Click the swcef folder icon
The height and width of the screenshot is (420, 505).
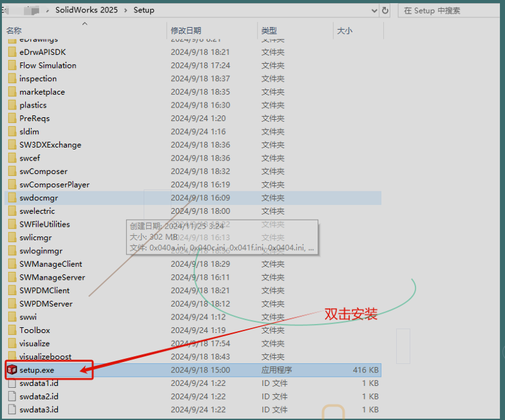(x=12, y=158)
